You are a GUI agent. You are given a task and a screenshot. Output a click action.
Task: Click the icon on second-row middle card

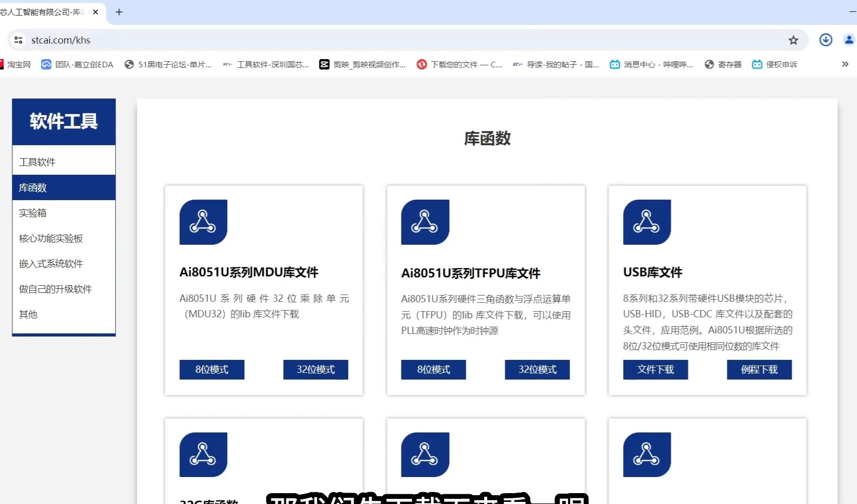point(425,455)
